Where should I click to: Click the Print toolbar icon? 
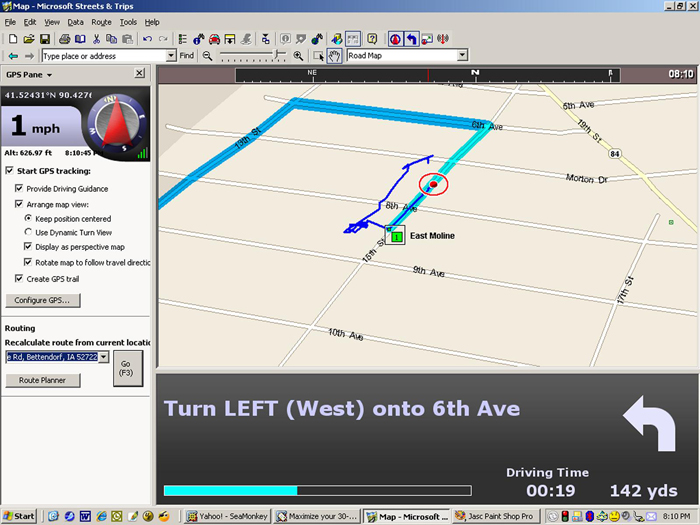click(64, 39)
